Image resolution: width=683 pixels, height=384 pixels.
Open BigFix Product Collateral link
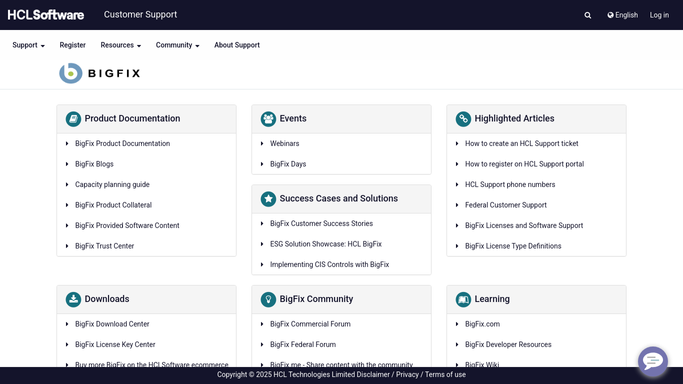point(113,205)
